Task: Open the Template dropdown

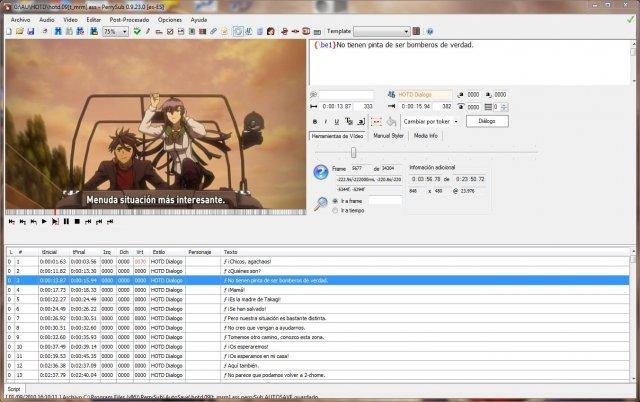Action: pos(382,31)
